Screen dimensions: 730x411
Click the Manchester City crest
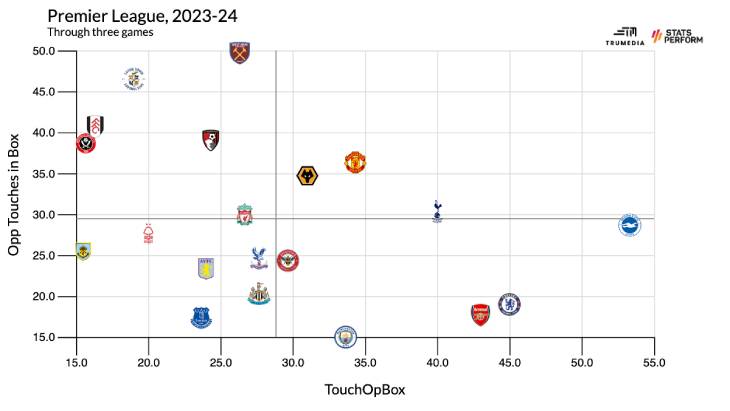tap(345, 335)
